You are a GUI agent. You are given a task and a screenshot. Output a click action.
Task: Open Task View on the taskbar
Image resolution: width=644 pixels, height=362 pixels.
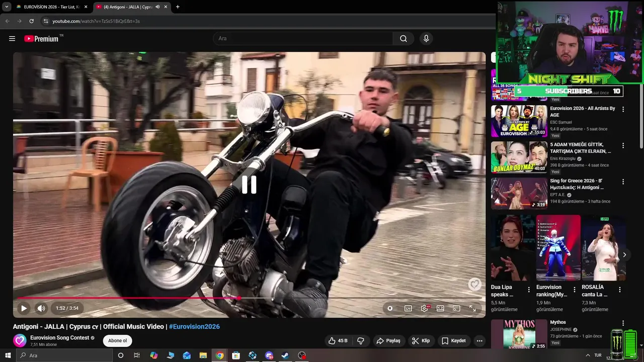(137, 355)
